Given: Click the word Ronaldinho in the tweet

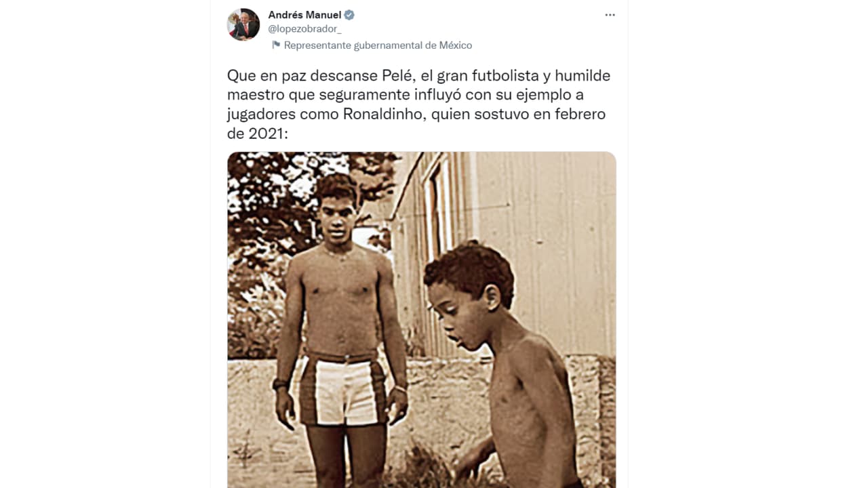Looking at the screenshot, I should click(384, 115).
